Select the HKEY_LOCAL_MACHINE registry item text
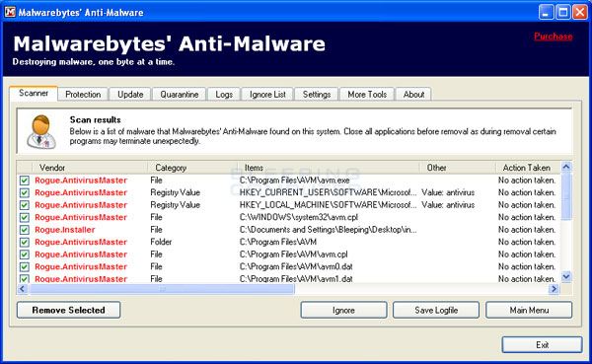The image size is (592, 364). 329,205
